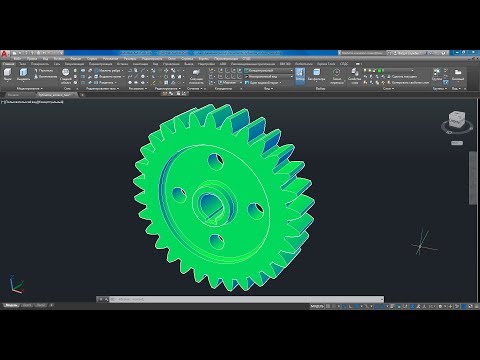Open the Формат menu
The image size is (480, 360).
pyautogui.click(x=76, y=59)
